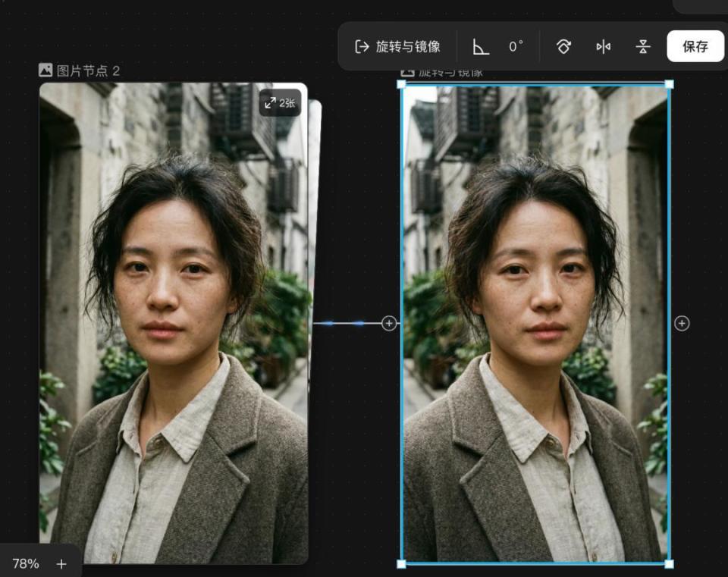Click the angle protractor icon
728x577 pixels.
[x=479, y=47]
